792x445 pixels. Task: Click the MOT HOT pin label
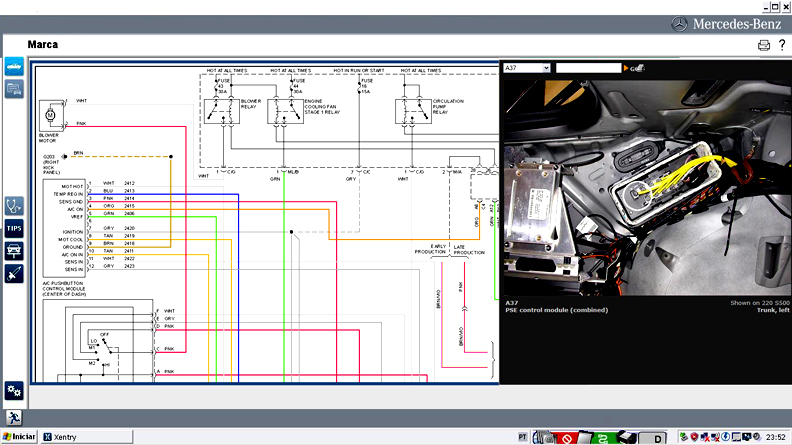click(x=72, y=186)
